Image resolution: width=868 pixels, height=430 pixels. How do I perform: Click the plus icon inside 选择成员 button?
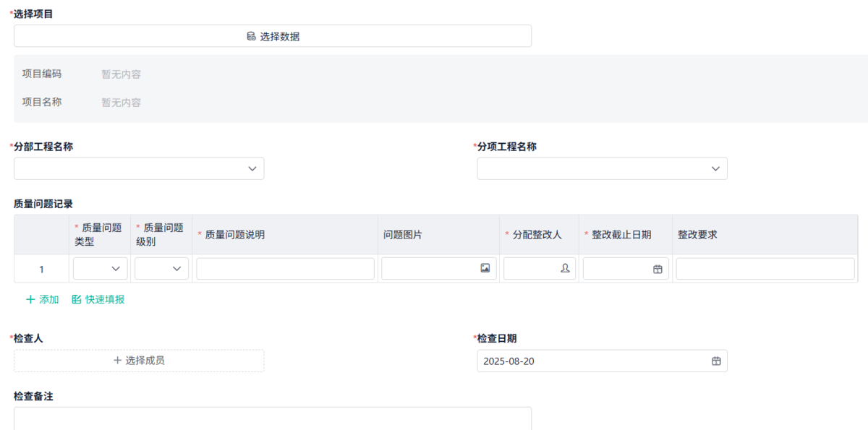click(x=116, y=361)
